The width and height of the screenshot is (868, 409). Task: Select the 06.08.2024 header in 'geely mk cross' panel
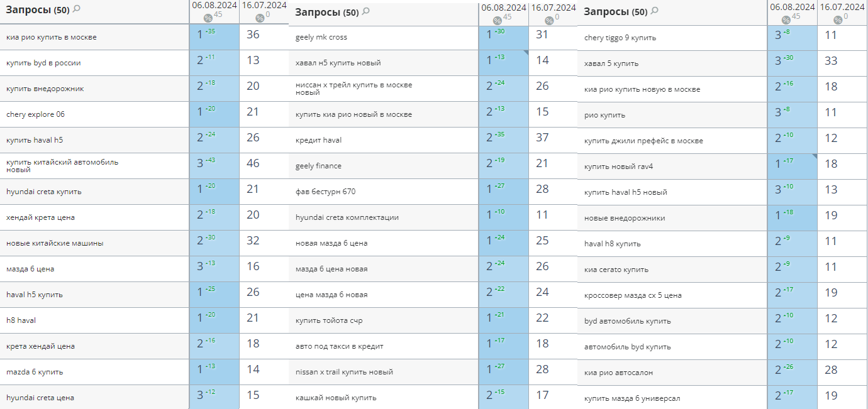pos(503,8)
